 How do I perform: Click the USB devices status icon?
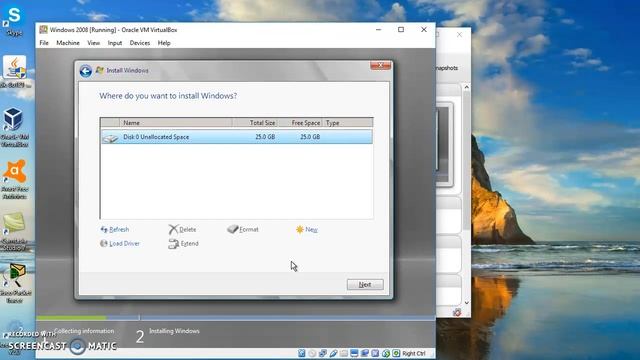(x=333, y=353)
